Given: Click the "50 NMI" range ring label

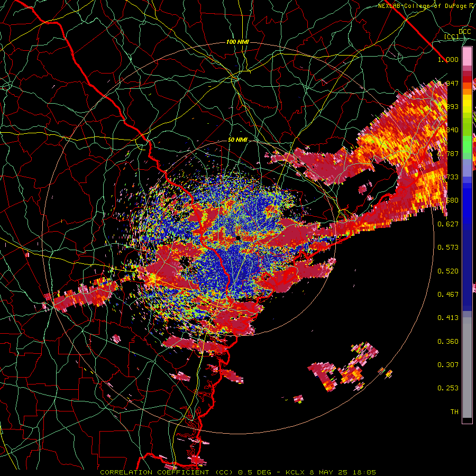Looking at the screenshot, I should [237, 140].
